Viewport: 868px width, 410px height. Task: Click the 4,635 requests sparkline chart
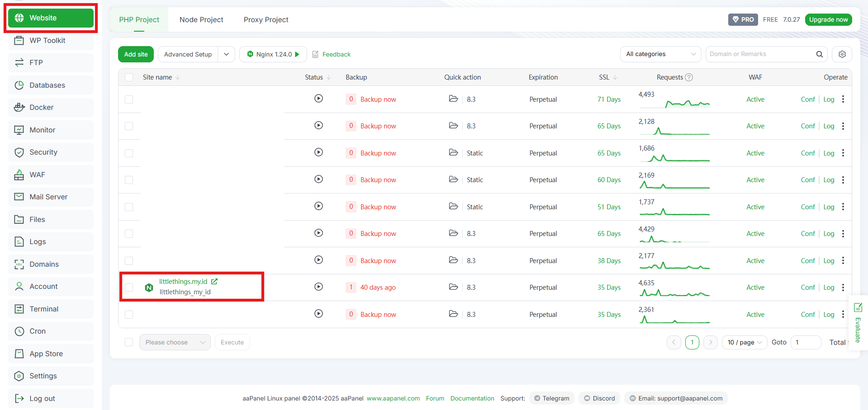click(674, 292)
